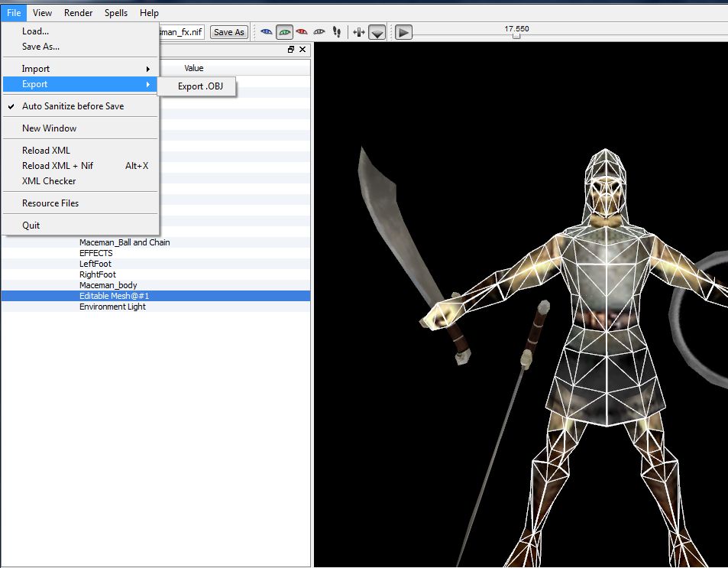Click Export .OBJ submenu entry
This screenshot has height=568, width=728.
197,86
